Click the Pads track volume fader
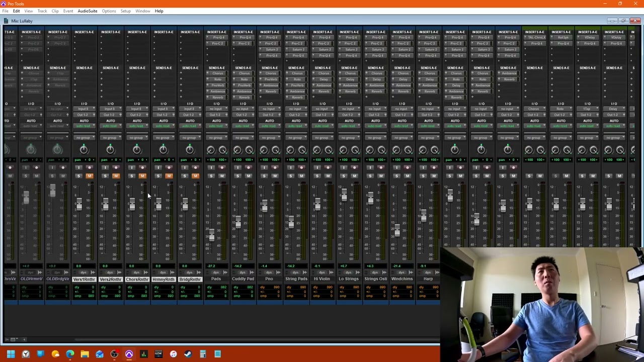The height and width of the screenshot is (362, 644). (x=211, y=235)
